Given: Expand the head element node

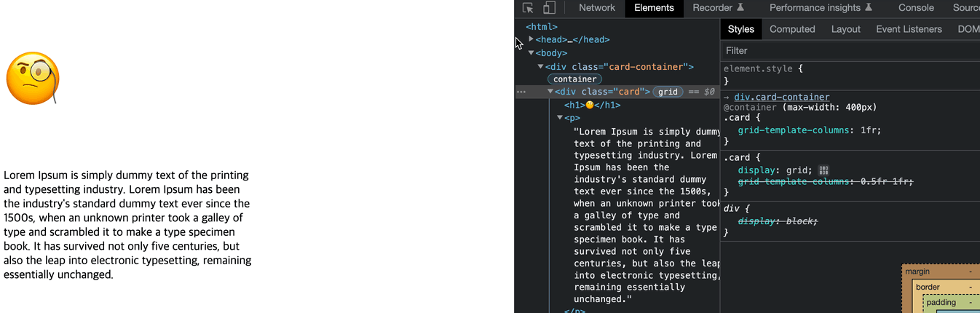Looking at the screenshot, I should [532, 39].
